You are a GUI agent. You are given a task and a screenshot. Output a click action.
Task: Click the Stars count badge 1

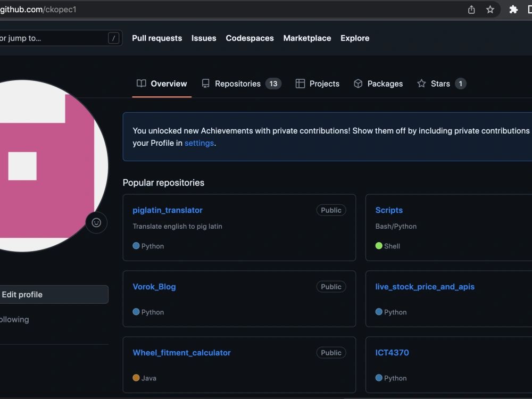(460, 84)
